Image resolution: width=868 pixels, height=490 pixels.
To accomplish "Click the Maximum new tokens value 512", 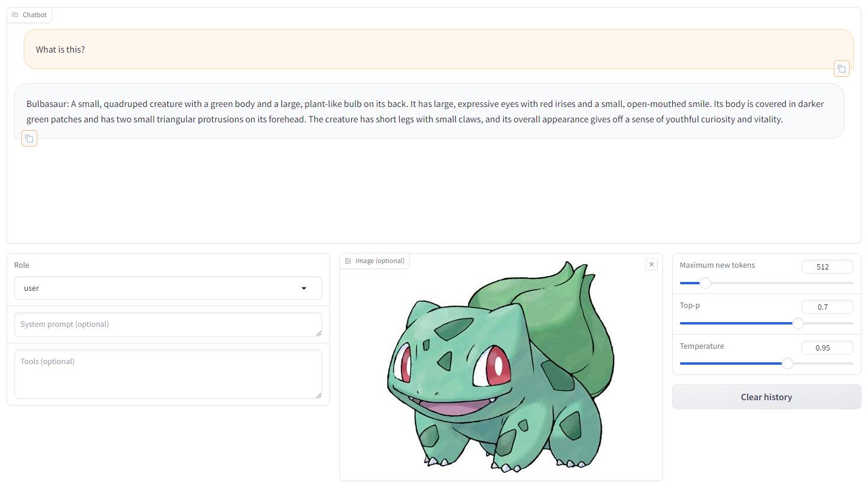I will (827, 267).
